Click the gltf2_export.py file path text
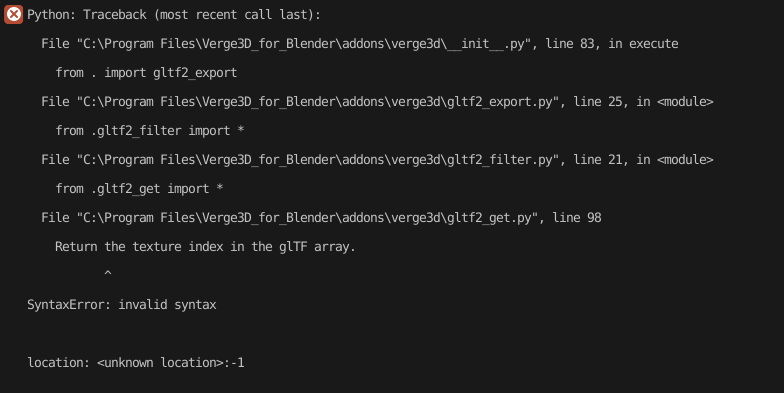Viewport: 784px width, 393px height. pyautogui.click(x=317, y=102)
